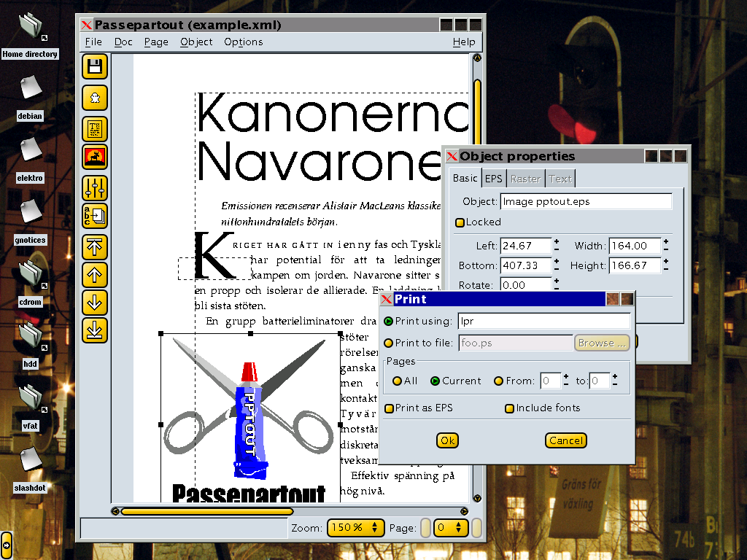Click the ghost preview icon in toolbar
This screenshot has width=747, height=560.
[94, 98]
